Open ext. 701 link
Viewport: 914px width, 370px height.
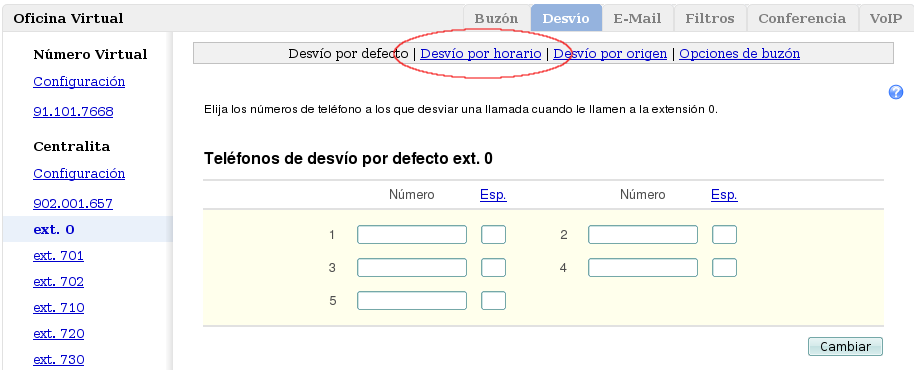click(58, 256)
